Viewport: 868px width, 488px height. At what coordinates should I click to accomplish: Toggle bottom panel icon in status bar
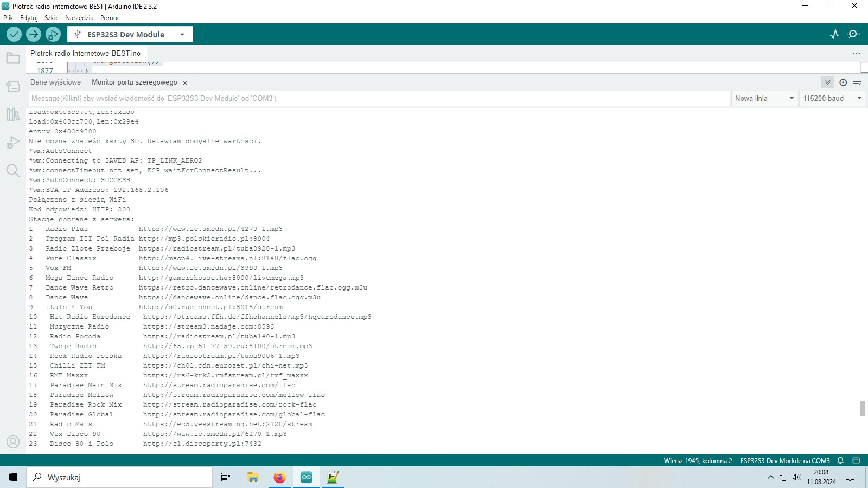click(x=856, y=460)
